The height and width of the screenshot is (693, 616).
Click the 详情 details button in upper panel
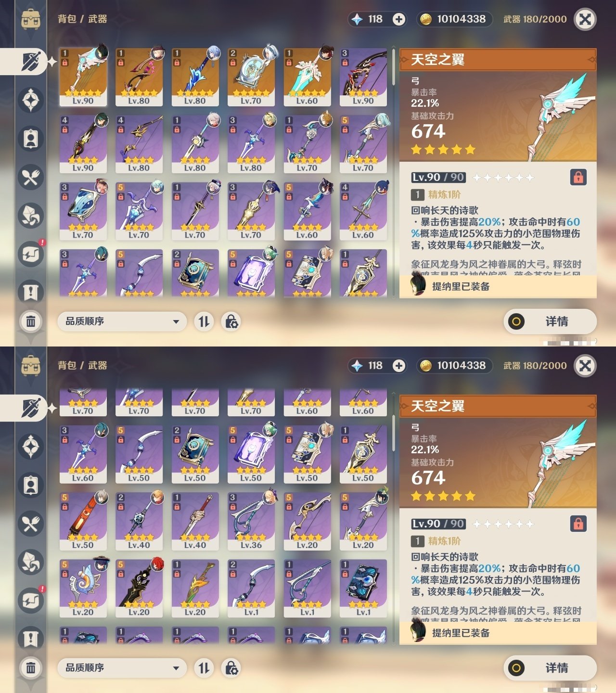tap(550, 321)
